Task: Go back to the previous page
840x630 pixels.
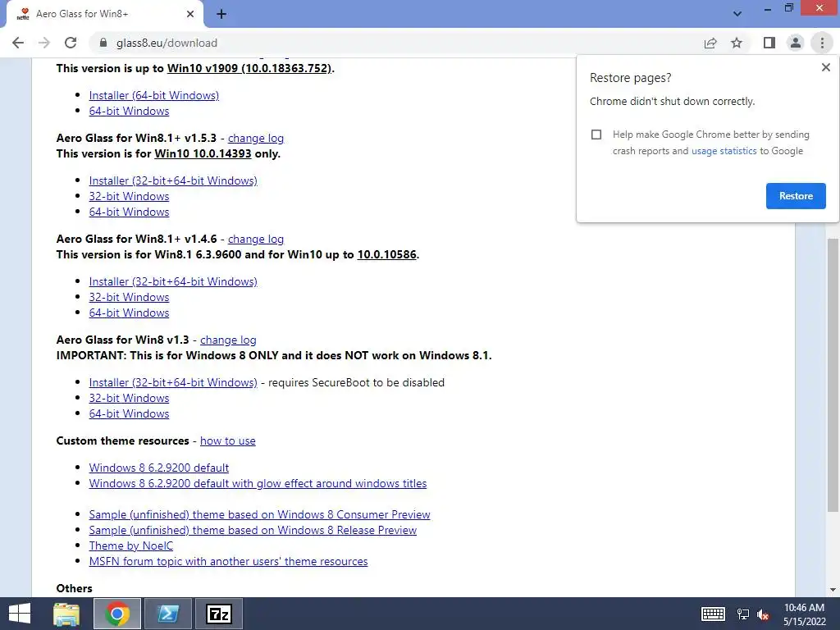Action: [x=18, y=43]
